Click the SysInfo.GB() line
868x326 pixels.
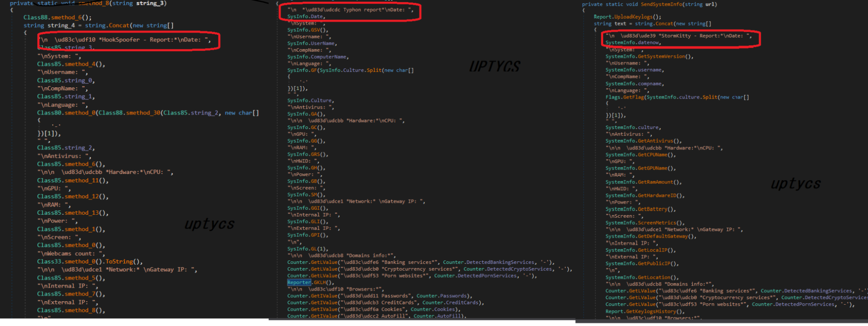(306, 181)
